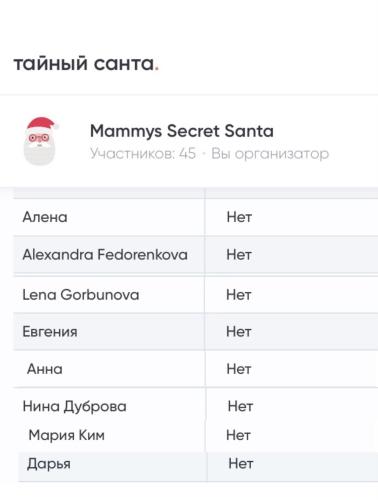Click the Нет status for Alexandra Fedorenkova
378x500 pixels.
click(x=239, y=255)
